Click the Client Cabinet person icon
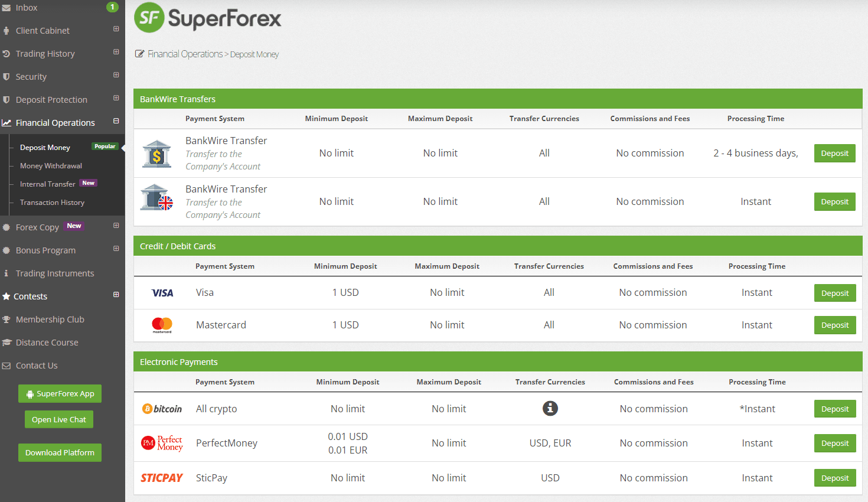Screen dimensions: 868x502 (6, 31)
